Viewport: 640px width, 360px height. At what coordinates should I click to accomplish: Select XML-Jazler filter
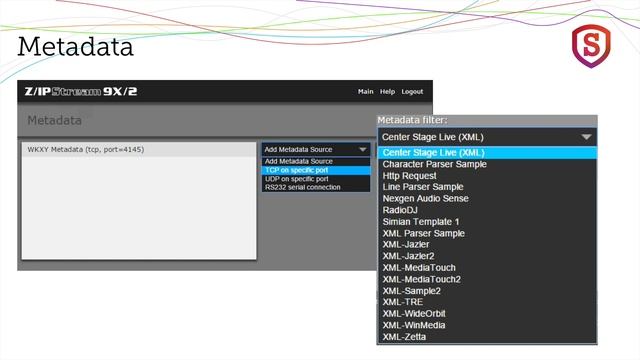(487, 244)
